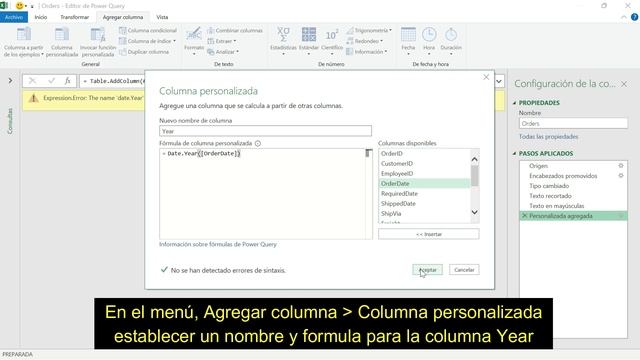The image size is (640, 360).
Task: Close the Configuración de la consulta pane
Action: [x=624, y=84]
